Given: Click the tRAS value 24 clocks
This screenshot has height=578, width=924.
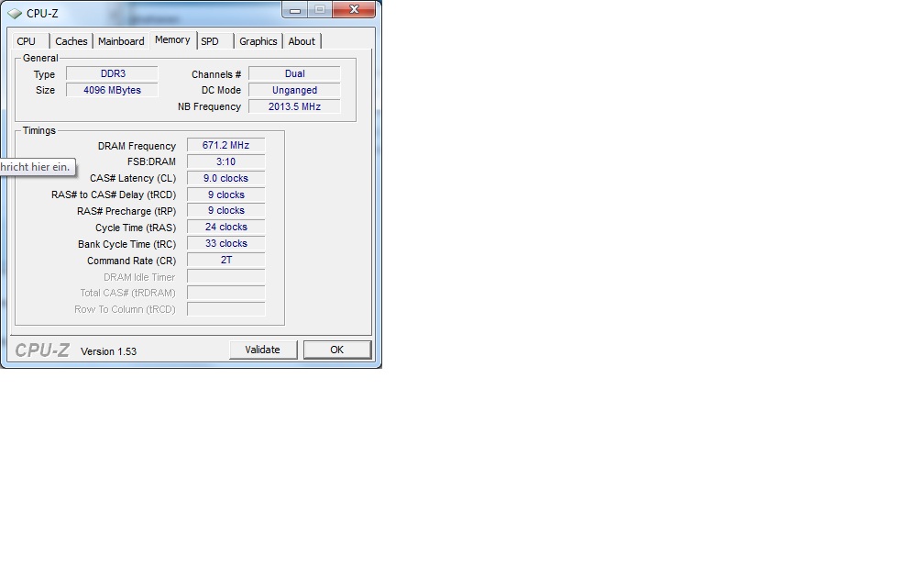Looking at the screenshot, I should pos(225,228).
